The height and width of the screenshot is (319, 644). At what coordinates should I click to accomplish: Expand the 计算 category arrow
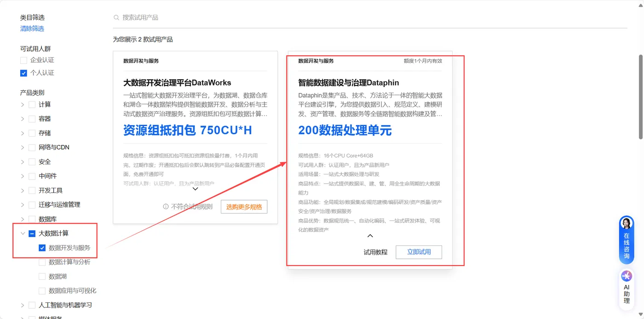point(23,104)
